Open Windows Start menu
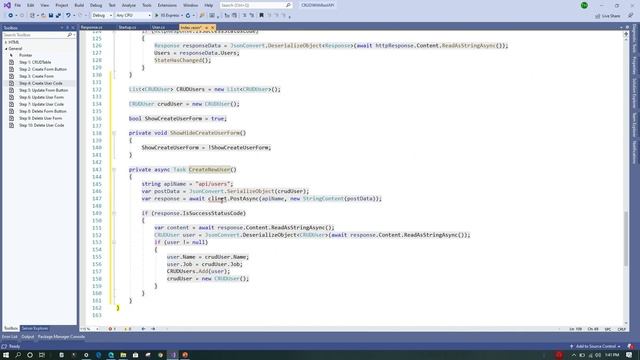640x360 pixels. click(6, 355)
